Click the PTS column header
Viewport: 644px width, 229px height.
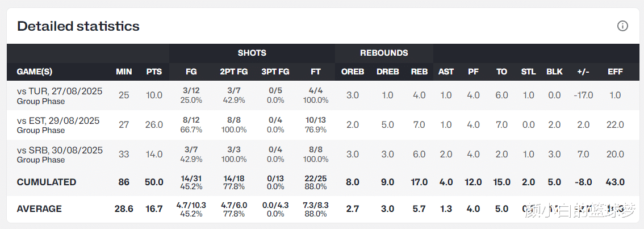154,72
